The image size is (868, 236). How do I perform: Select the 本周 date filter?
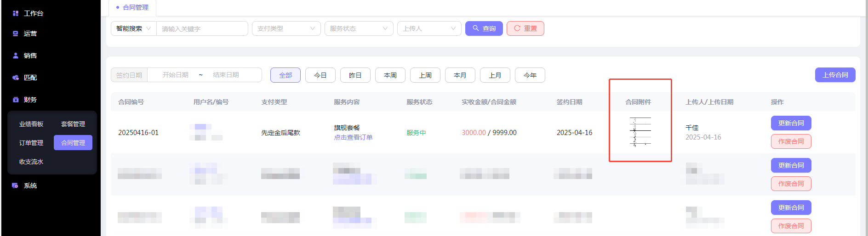[x=390, y=75]
